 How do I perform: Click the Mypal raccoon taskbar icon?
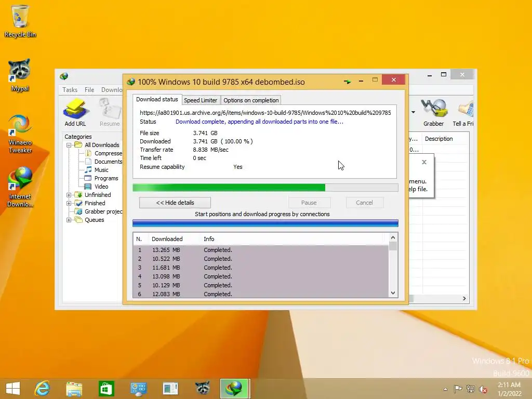click(x=203, y=389)
